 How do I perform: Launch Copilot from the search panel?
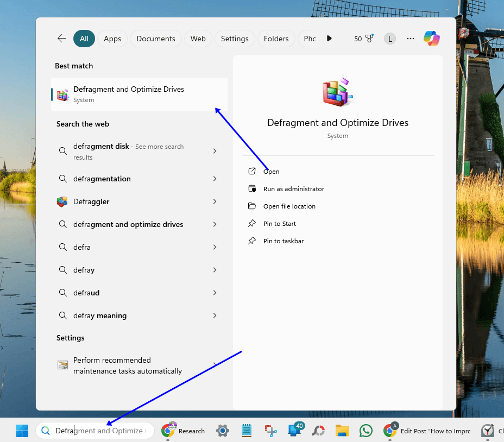[x=431, y=39]
